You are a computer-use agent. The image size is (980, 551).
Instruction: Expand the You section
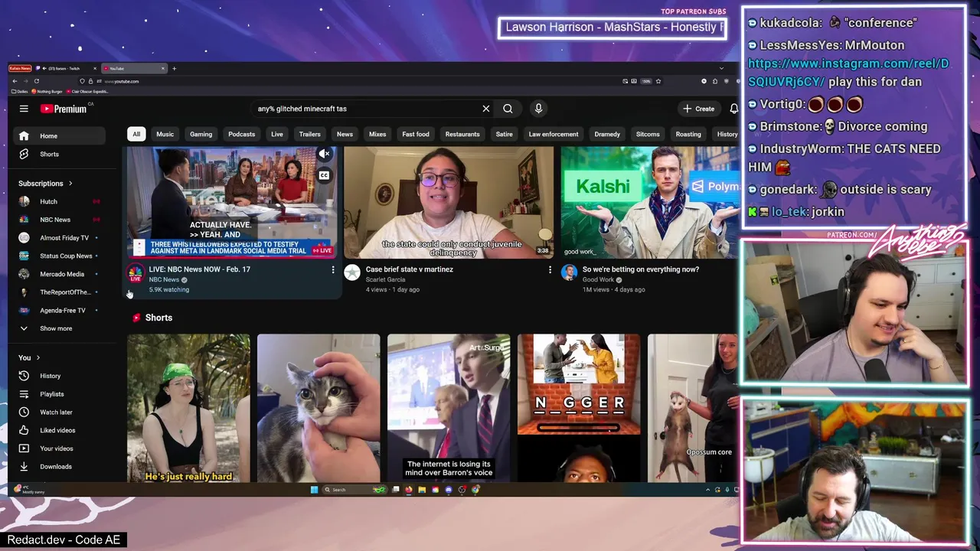29,357
